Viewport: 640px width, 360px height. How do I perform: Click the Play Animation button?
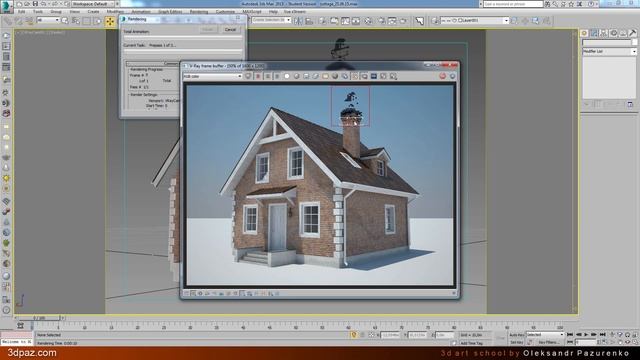coord(586,335)
